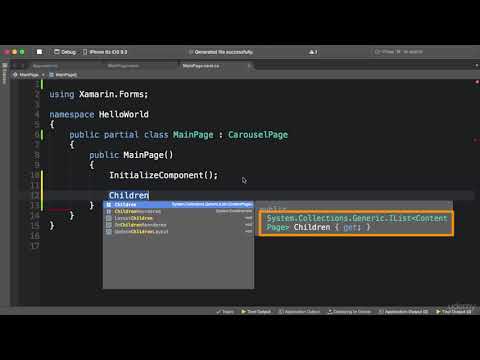Viewport: 480px width, 360px height.
Task: Open the Debug configuration selector
Action: tap(65, 52)
